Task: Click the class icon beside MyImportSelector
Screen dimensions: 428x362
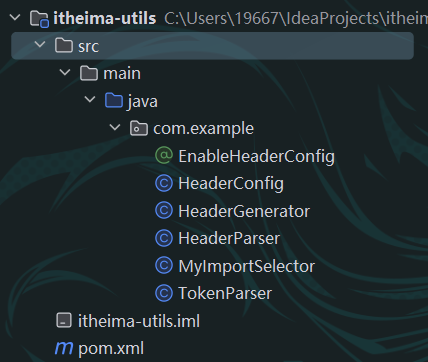Action: click(x=164, y=266)
